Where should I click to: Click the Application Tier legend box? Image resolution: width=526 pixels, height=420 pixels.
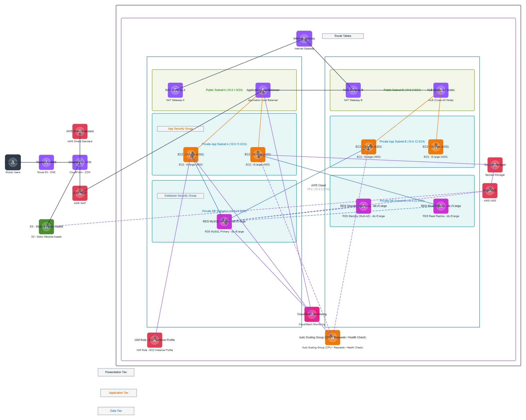[119, 393]
